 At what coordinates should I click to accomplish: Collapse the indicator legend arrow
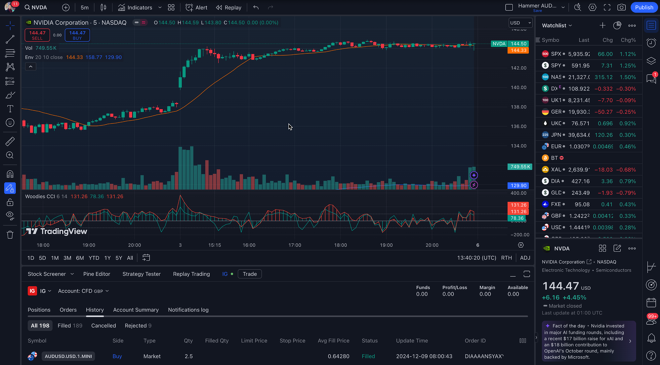point(30,67)
